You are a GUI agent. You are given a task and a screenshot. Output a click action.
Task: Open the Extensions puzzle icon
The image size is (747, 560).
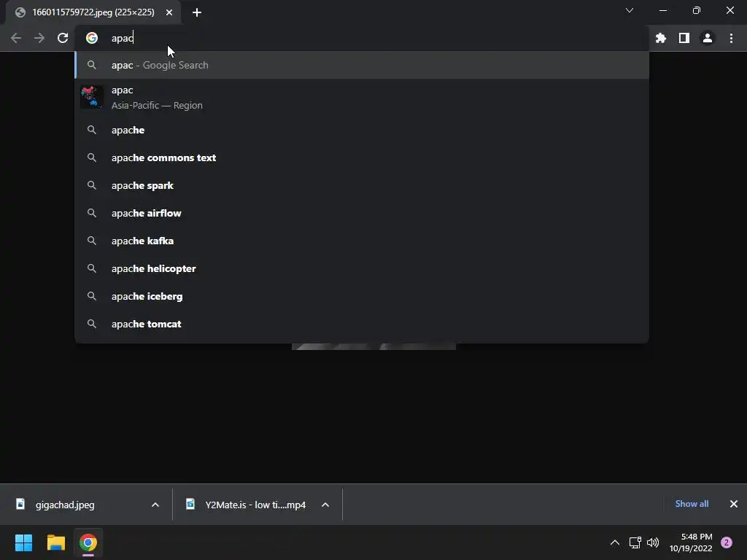point(661,38)
